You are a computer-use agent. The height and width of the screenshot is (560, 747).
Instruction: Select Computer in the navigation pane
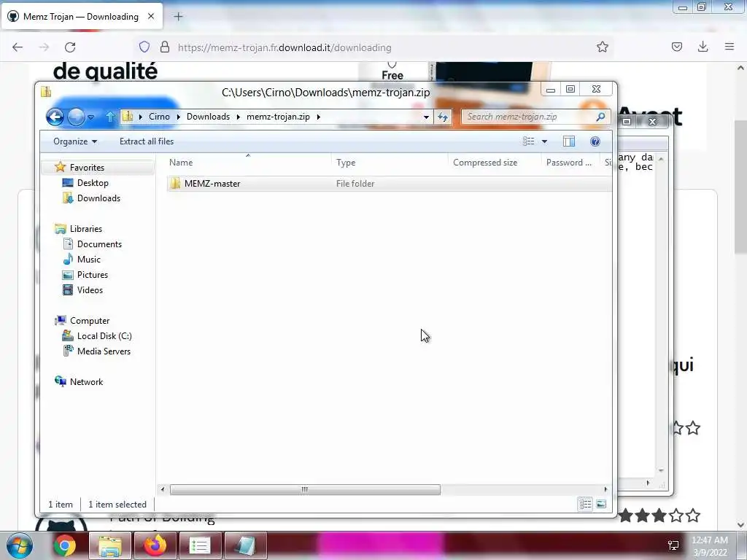90,321
